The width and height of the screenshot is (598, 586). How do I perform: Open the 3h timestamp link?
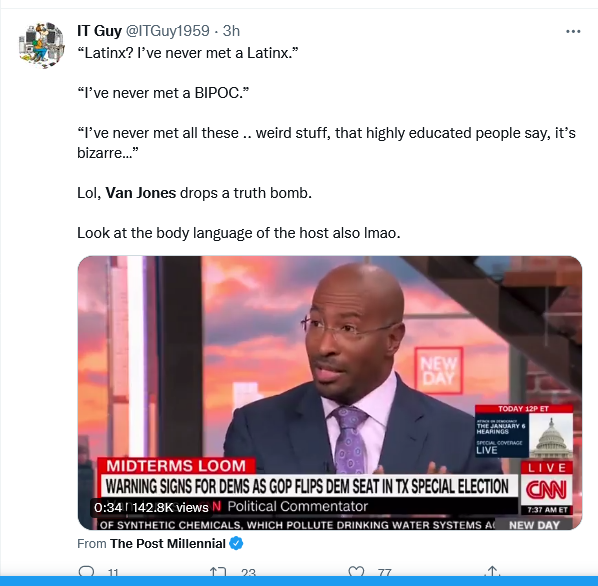(231, 31)
